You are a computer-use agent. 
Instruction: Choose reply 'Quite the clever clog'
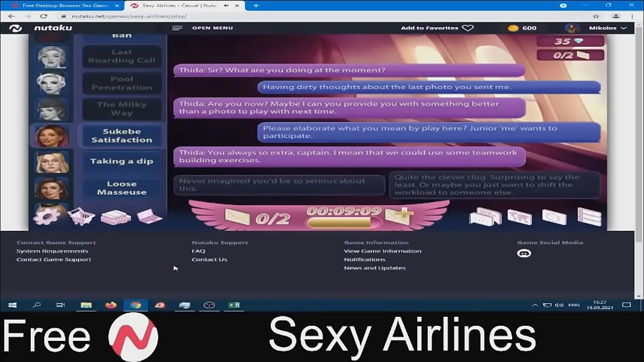(x=495, y=185)
